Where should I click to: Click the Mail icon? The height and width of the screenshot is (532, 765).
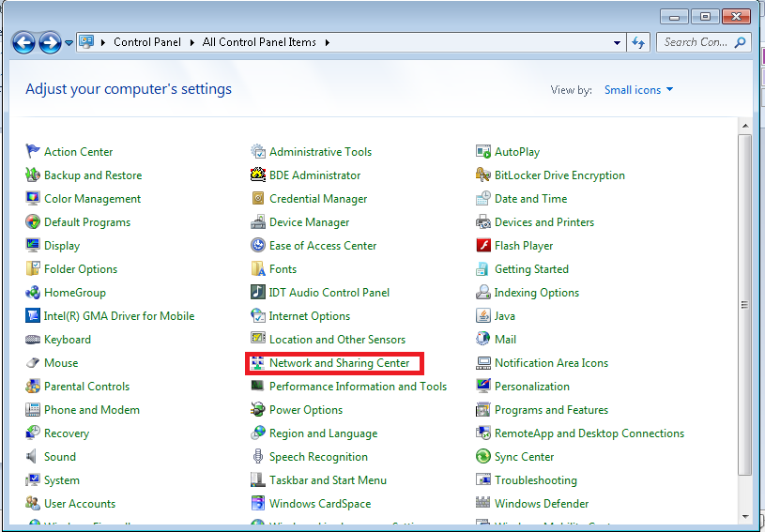point(483,339)
